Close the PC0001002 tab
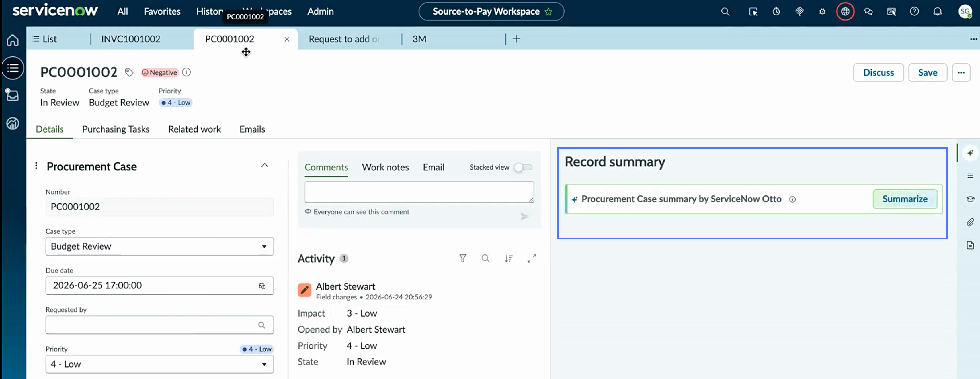 pyautogui.click(x=287, y=39)
